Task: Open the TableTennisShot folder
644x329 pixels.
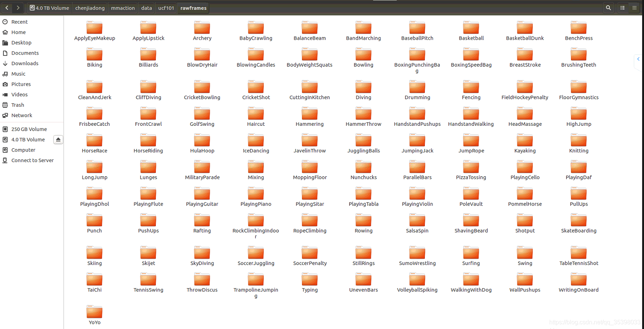Action: click(x=579, y=256)
